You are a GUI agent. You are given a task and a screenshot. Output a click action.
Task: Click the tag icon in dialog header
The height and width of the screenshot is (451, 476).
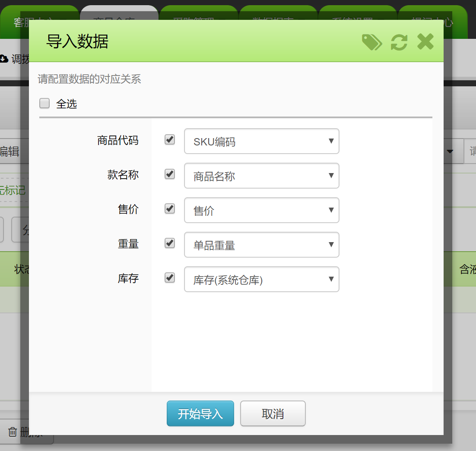[372, 42]
